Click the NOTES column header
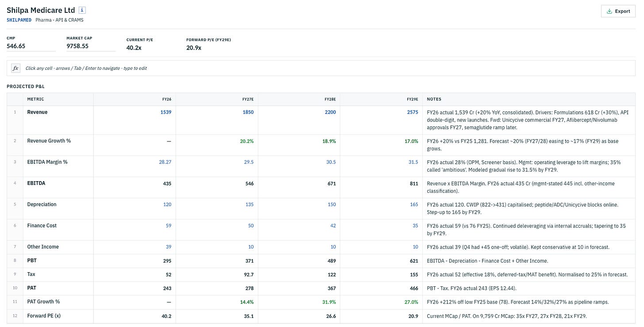This screenshot has height=327, width=644. [x=529, y=99]
